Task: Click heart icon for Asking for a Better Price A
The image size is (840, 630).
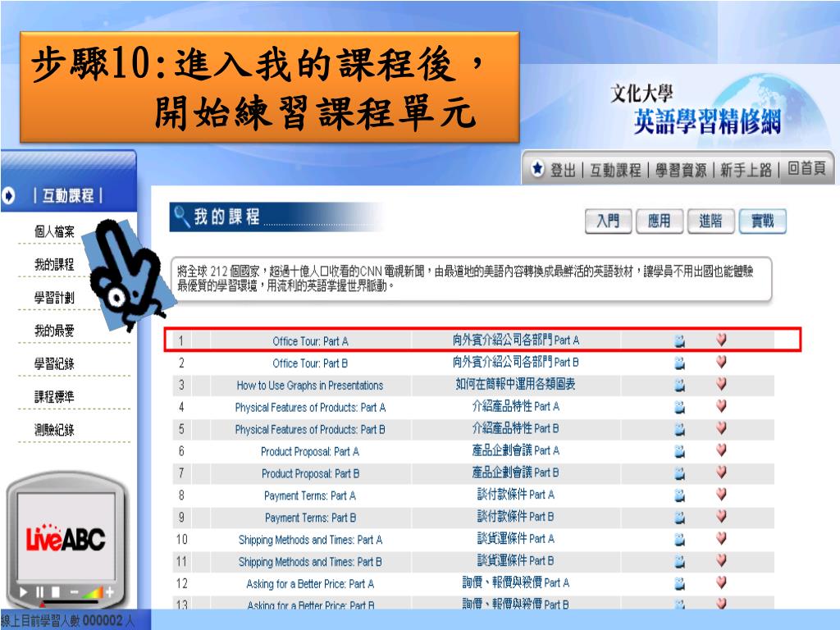Action: (x=722, y=582)
